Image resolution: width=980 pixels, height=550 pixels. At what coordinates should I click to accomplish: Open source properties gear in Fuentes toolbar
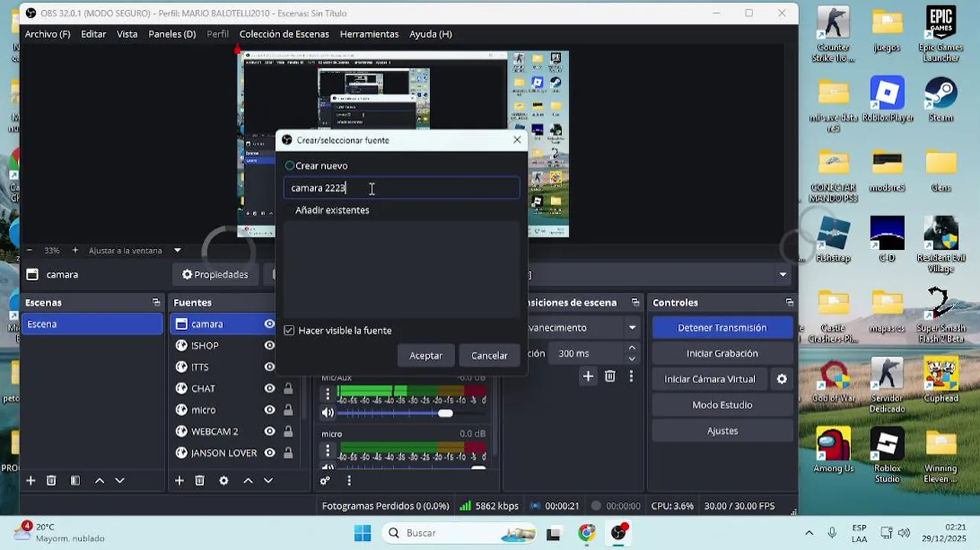[224, 480]
